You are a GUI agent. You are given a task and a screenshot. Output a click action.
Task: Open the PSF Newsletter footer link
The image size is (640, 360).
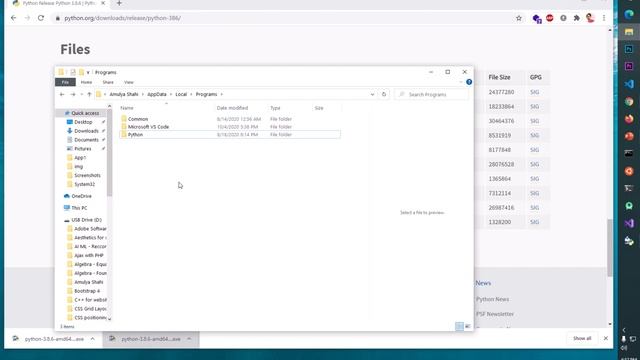[495, 314]
